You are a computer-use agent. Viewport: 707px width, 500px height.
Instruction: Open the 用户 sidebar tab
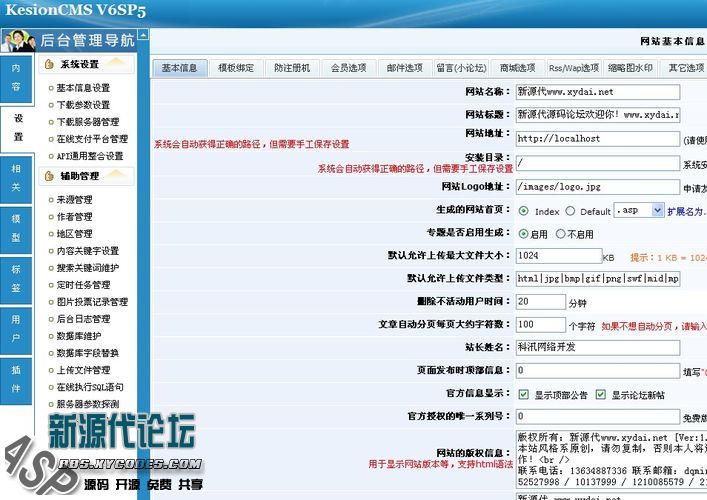tap(16, 330)
